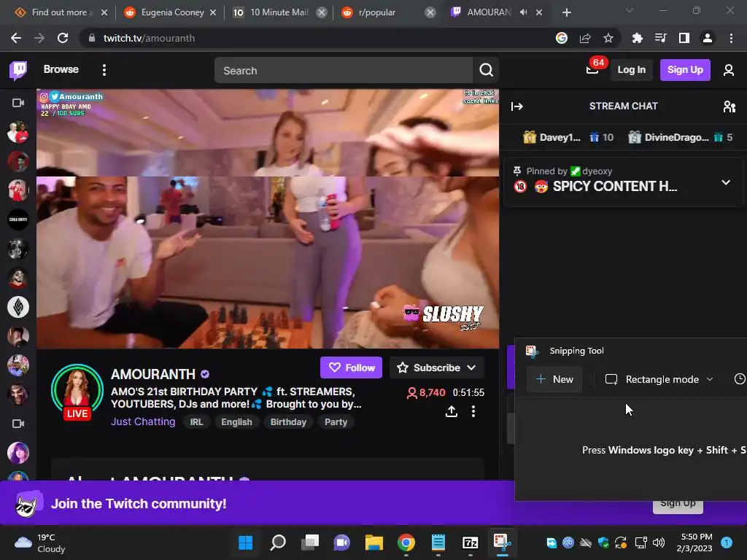Toggle the Chrome side panel
Viewport: 747px width, 560px height.
coord(684,38)
